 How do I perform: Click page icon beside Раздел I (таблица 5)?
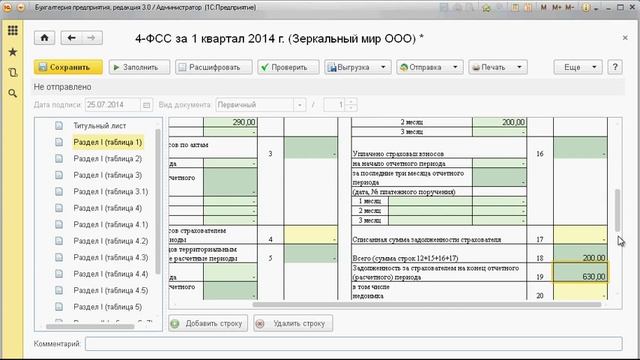(59, 307)
